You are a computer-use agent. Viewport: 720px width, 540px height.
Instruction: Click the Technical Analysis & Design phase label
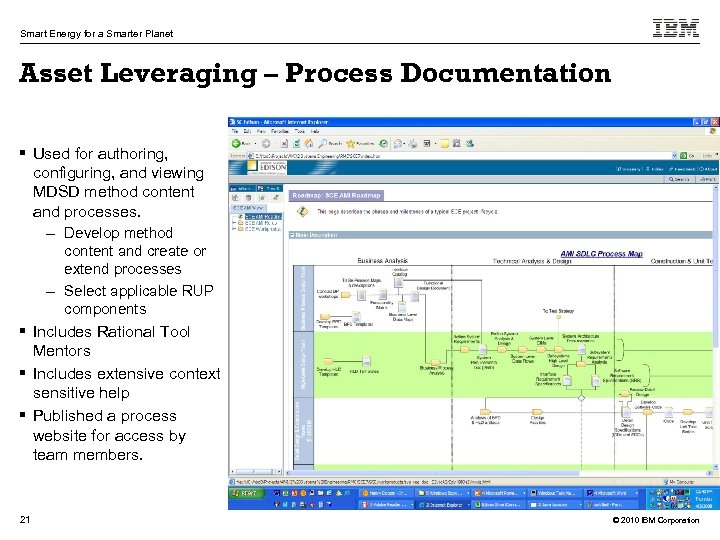tap(532, 261)
